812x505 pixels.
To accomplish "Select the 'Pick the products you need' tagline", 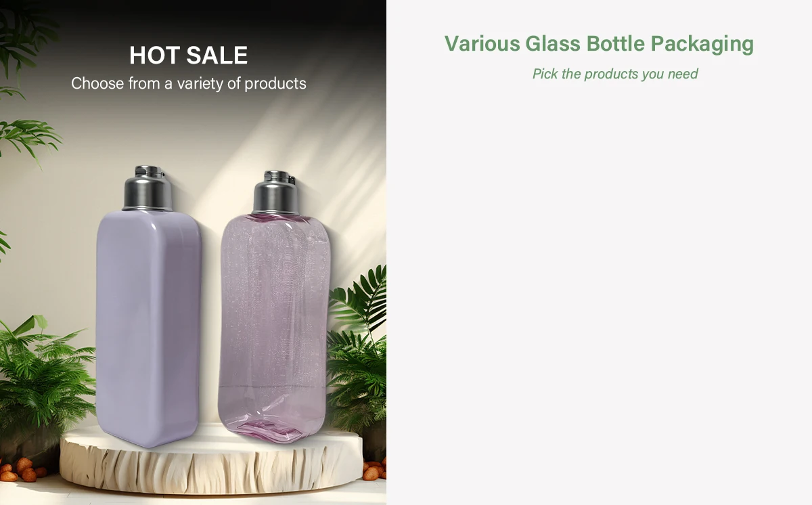I will tap(615, 74).
